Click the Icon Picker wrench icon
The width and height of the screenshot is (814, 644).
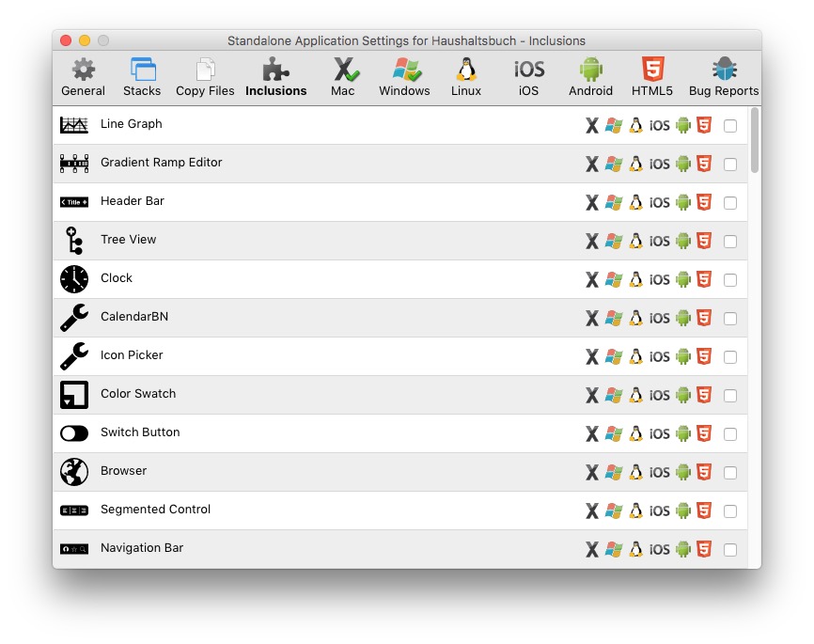point(73,355)
